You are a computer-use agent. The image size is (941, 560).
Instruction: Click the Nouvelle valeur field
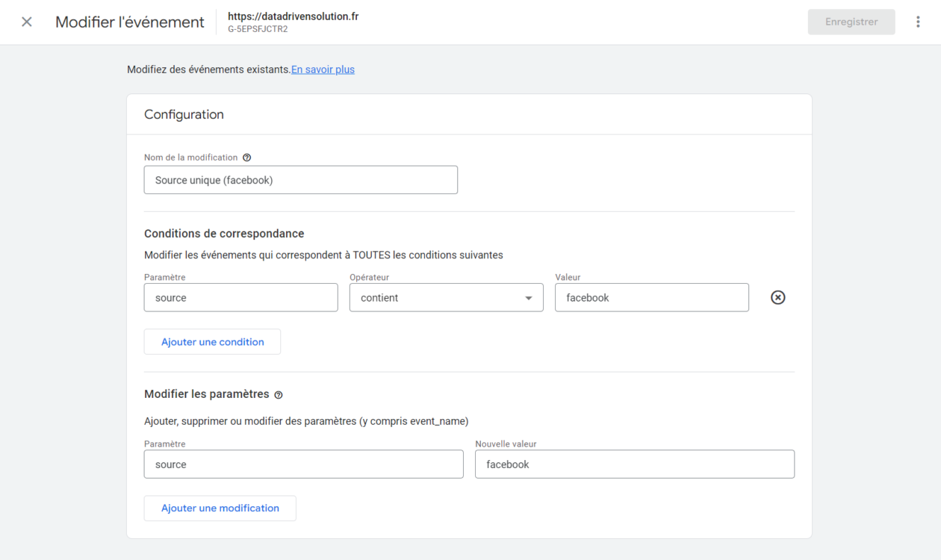pos(634,464)
